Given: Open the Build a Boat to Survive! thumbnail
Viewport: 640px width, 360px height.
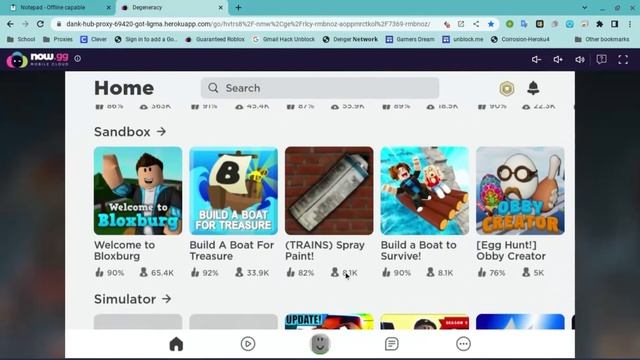Looking at the screenshot, I should [424, 191].
